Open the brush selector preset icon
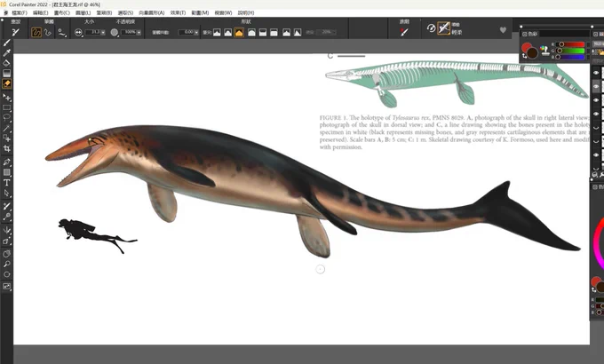The width and height of the screenshot is (604, 364). (15, 32)
